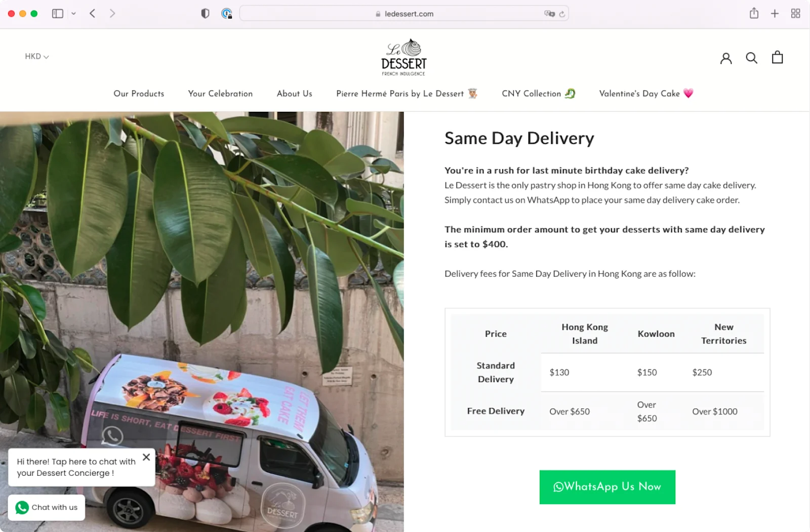Click the Le Dessert logo
The width and height of the screenshot is (810, 532).
click(403, 56)
